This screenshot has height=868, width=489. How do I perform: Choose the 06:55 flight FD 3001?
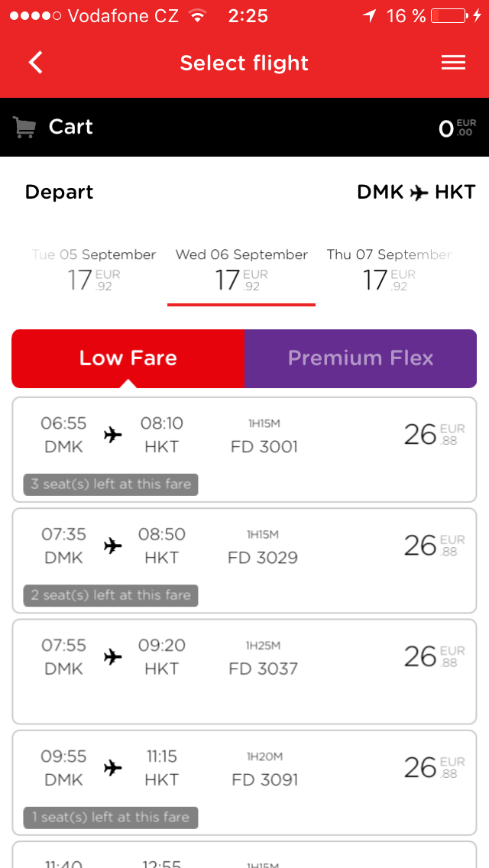[244, 437]
